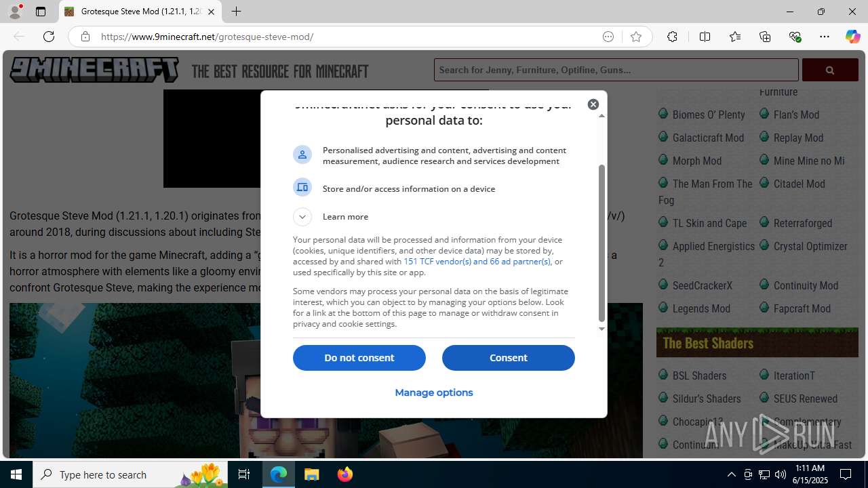Open Fapcraft Mod link

click(802, 308)
